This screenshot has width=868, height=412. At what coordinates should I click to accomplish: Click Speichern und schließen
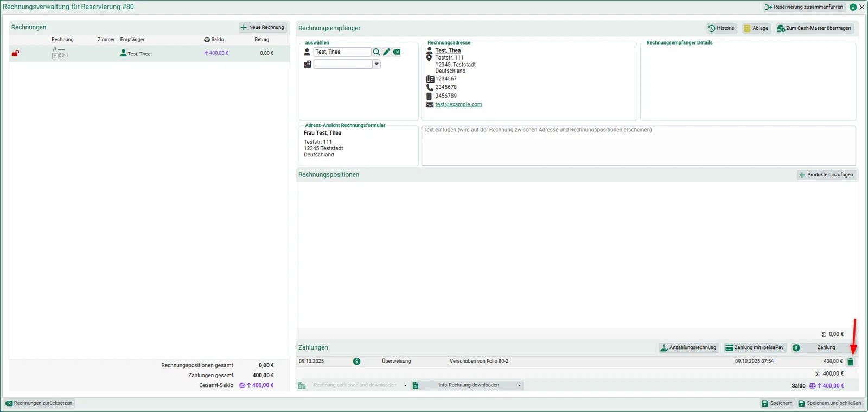[x=829, y=403]
